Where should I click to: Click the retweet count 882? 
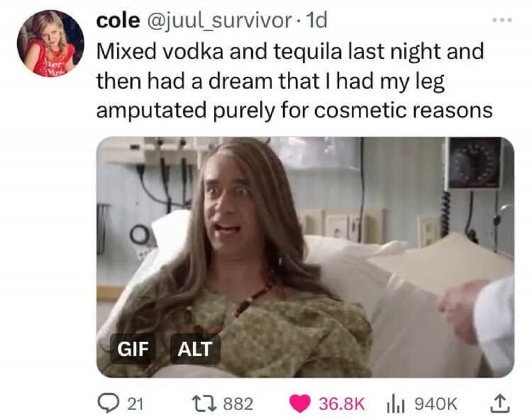tap(238, 404)
